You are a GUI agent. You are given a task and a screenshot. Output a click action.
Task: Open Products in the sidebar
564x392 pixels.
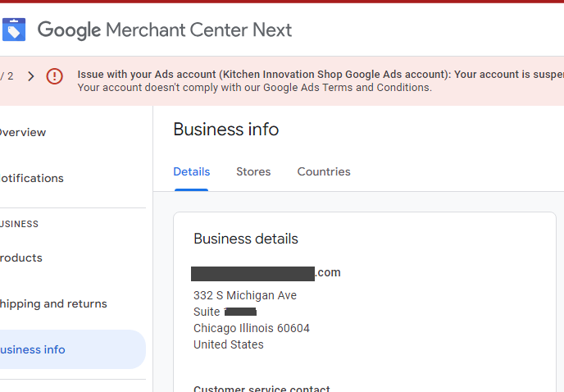click(x=21, y=258)
